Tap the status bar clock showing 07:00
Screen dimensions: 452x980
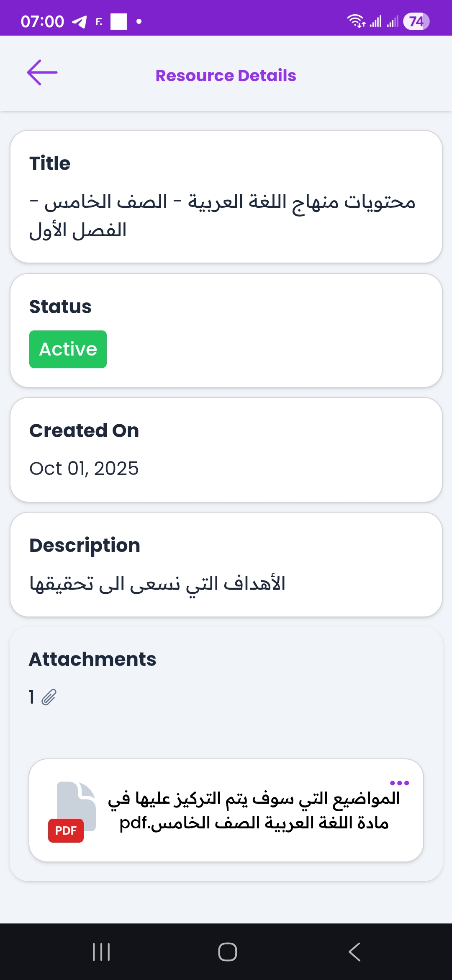[42, 21]
